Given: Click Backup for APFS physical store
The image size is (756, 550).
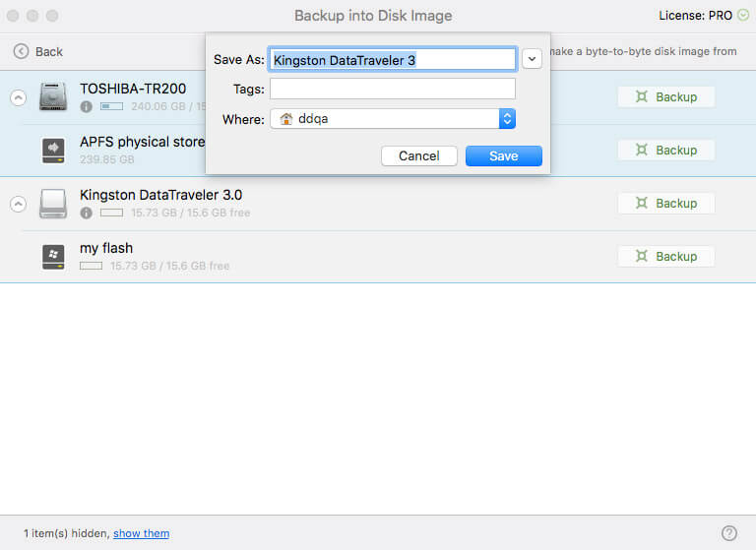Looking at the screenshot, I should point(665,150).
